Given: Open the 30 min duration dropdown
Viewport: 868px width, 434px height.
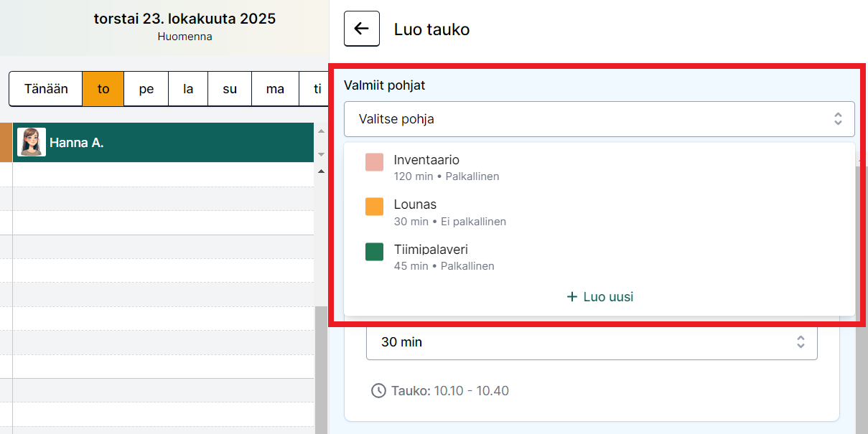Looking at the screenshot, I should pyautogui.click(x=591, y=342).
